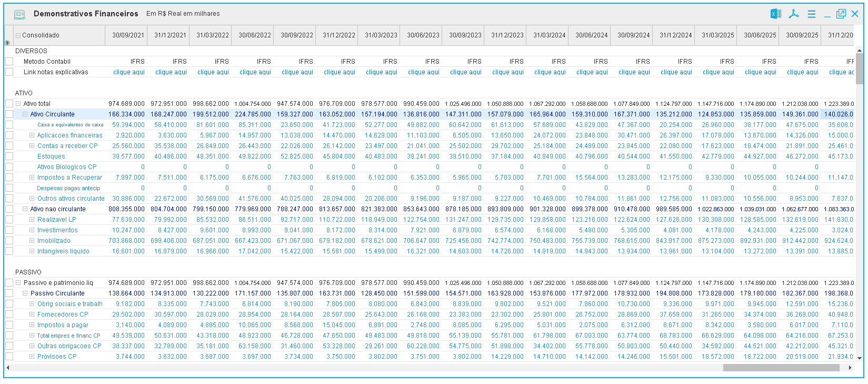868x384 pixels.
Task: Click the Demonstrativos Financeiros panel icon
Action: [x=19, y=14]
